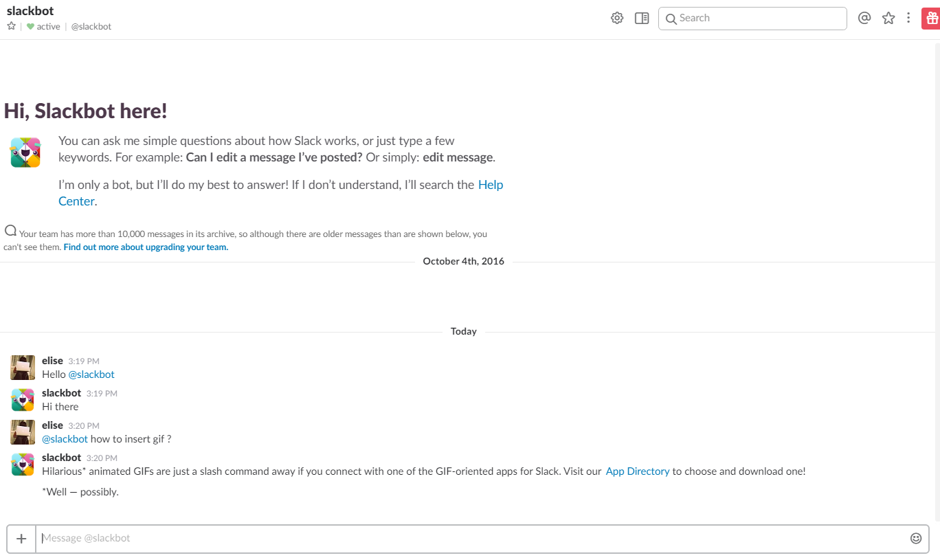Open channel settings gear icon
The height and width of the screenshot is (560, 940).
pyautogui.click(x=617, y=19)
